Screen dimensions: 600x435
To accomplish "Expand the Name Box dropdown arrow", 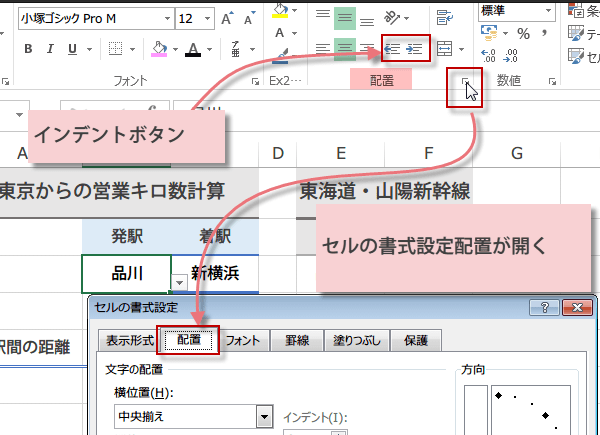I will pyautogui.click(x=19, y=114).
